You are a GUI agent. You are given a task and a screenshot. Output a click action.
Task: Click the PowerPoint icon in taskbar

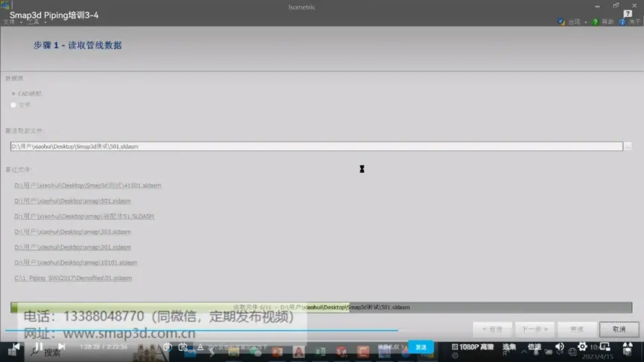(277, 352)
